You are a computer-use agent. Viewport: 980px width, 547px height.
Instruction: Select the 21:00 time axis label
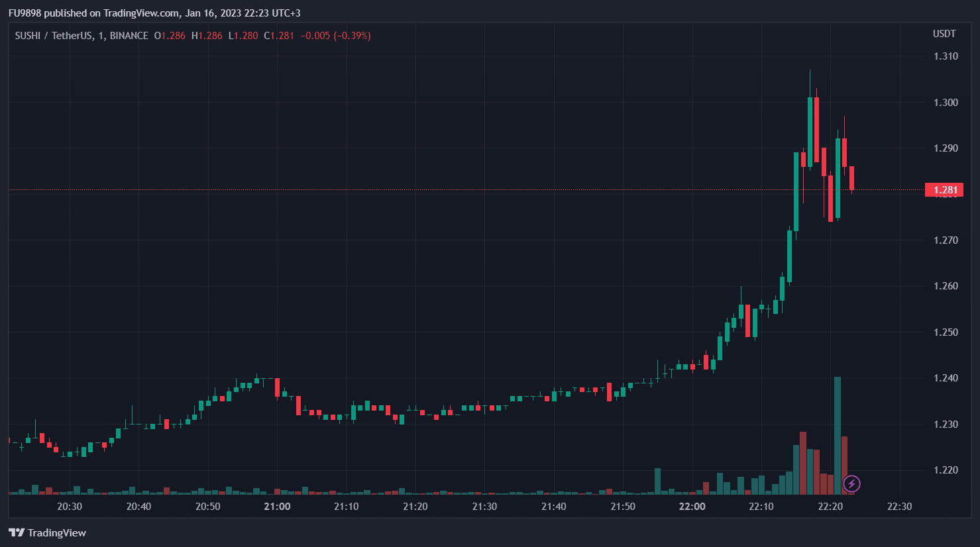tap(277, 507)
